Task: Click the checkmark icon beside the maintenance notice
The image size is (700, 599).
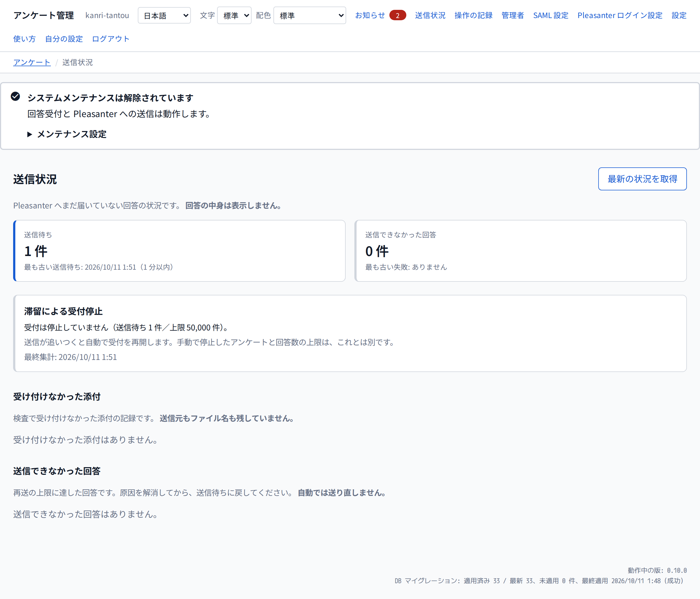Action: [15, 96]
